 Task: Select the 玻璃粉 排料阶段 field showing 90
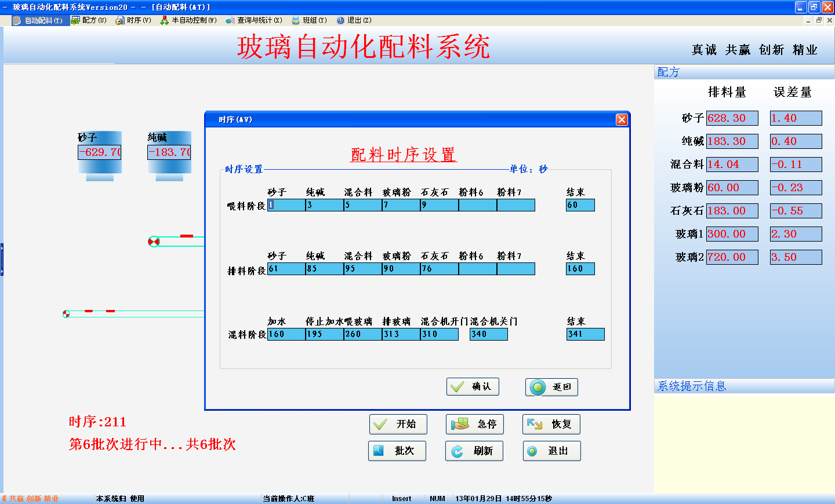click(x=401, y=269)
